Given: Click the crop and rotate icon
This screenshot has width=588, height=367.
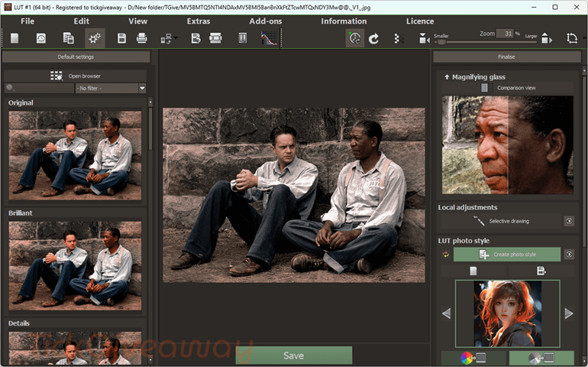Looking at the screenshot, I should 572,38.
